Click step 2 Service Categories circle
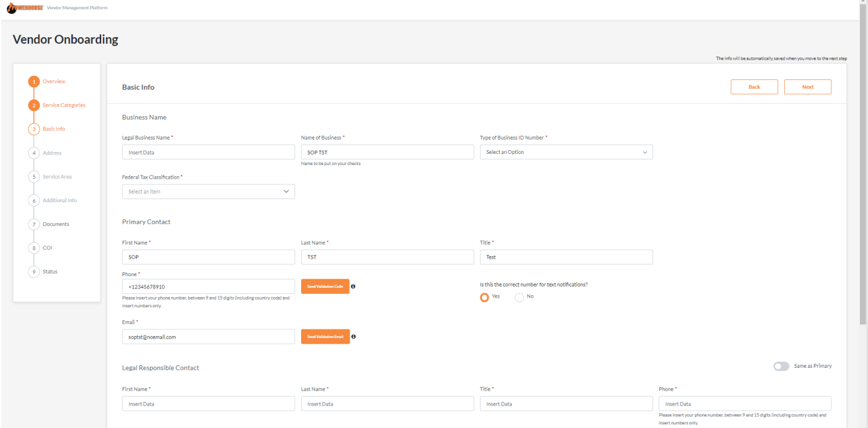 tap(34, 105)
